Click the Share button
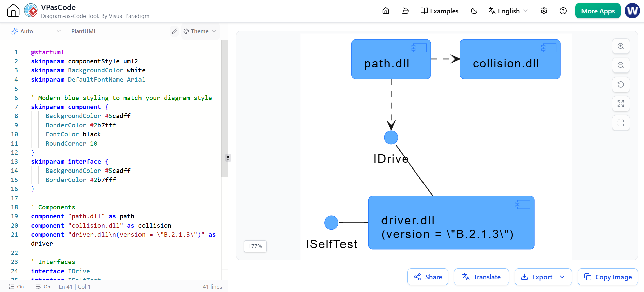The height and width of the screenshot is (292, 644). (x=428, y=277)
